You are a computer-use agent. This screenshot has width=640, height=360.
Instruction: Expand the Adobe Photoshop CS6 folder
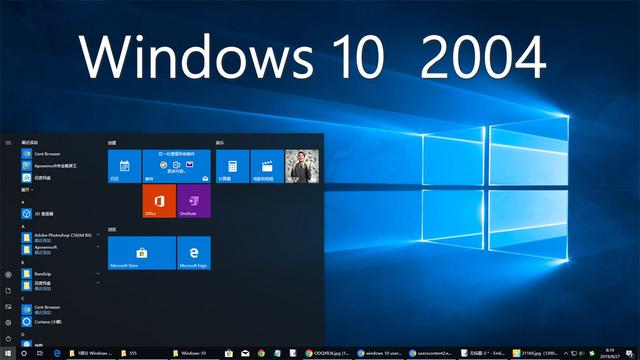tap(60, 237)
